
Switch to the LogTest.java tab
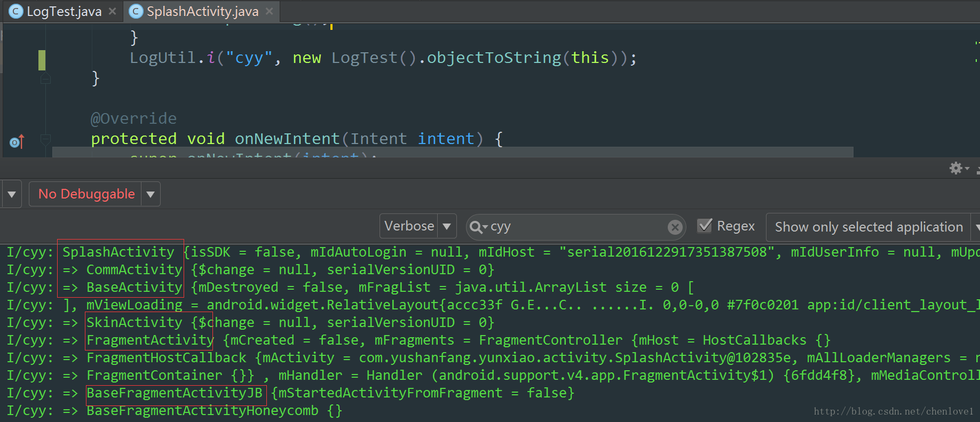(64, 11)
